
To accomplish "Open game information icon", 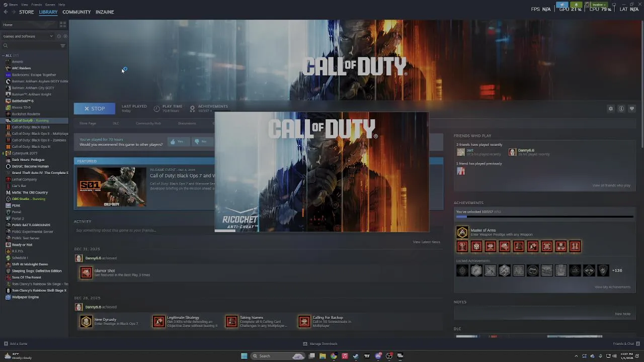I will coord(621,109).
